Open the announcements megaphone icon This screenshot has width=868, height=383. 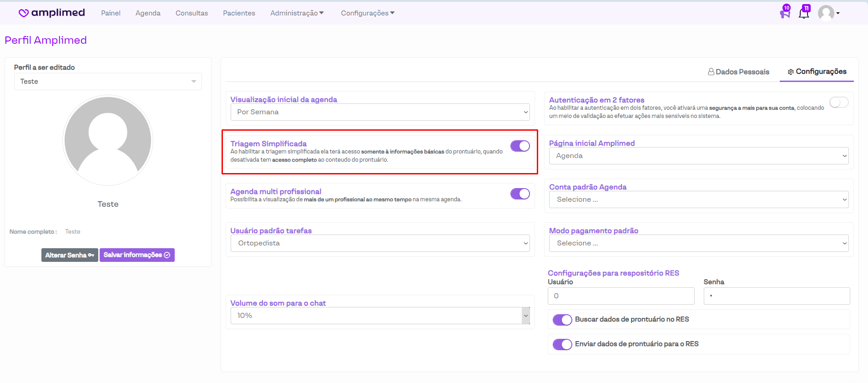click(785, 13)
